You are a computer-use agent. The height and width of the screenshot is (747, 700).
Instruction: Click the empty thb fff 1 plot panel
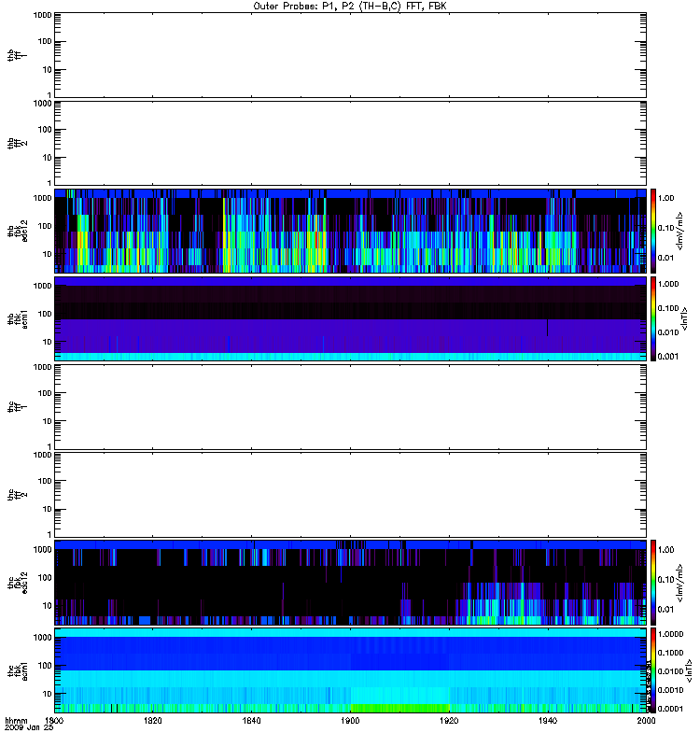click(x=350, y=55)
